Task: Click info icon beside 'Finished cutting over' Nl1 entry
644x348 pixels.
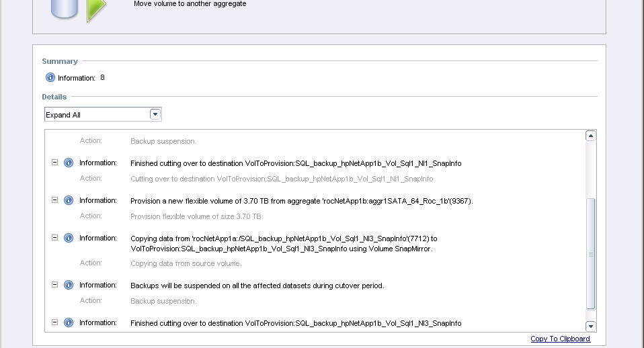Action: click(69, 163)
